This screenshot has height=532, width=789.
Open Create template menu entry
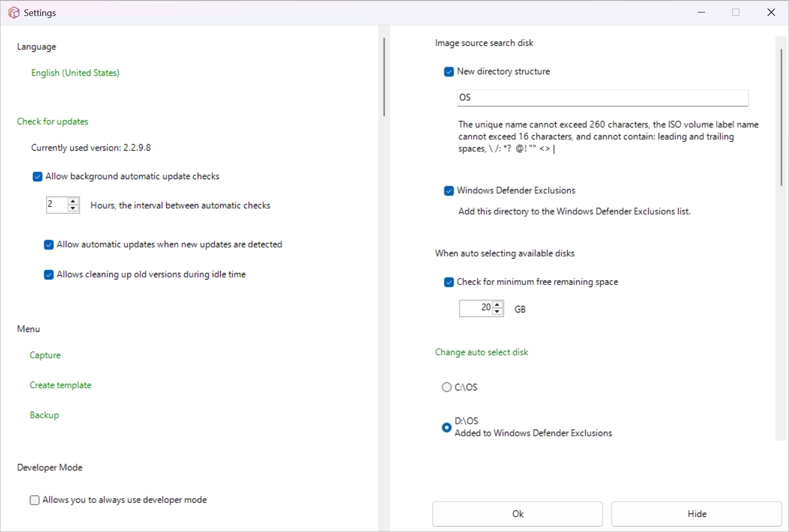click(x=60, y=385)
